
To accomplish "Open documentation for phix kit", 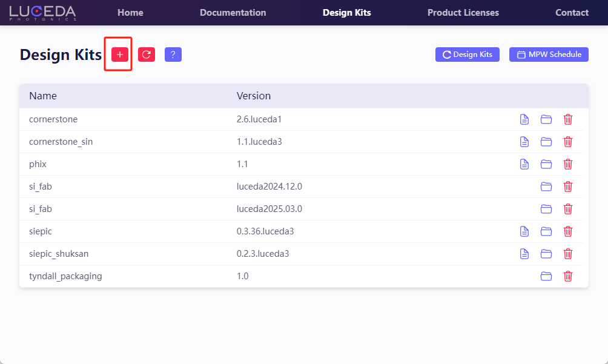I will (x=524, y=164).
